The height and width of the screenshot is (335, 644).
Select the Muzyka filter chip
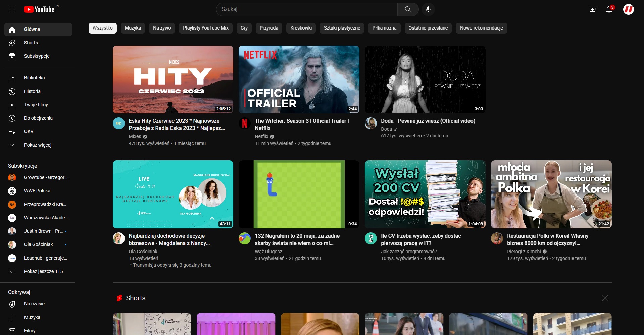coord(133,28)
